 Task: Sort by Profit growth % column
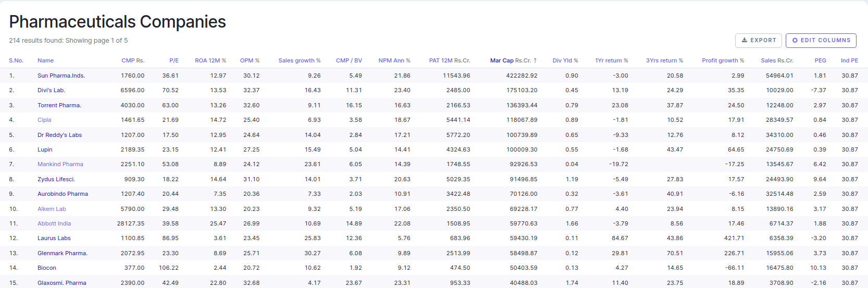[x=723, y=60]
